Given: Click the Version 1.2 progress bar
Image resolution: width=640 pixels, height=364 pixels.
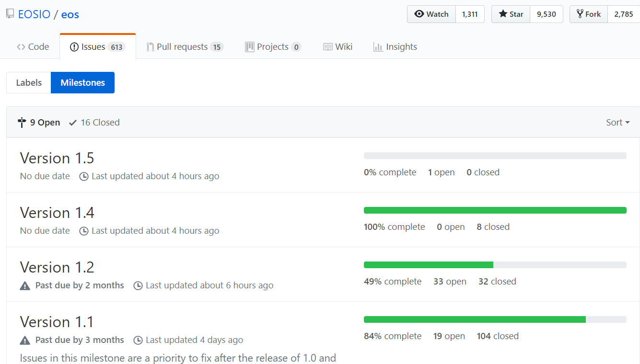Looking at the screenshot, I should 495,265.
